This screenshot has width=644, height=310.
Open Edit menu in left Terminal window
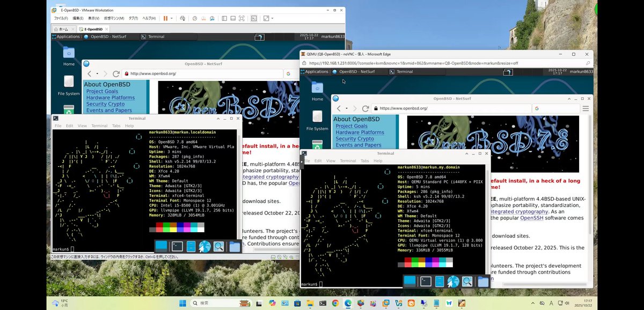[69, 126]
